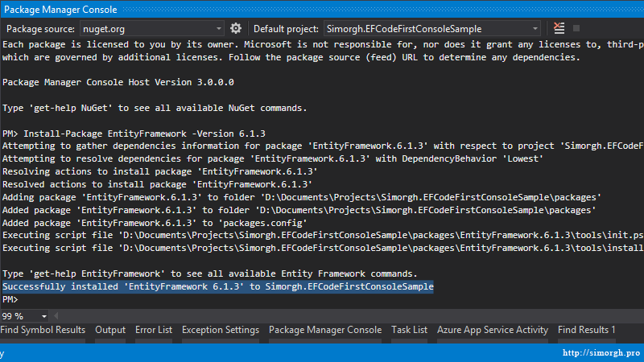Click the highlighted 'Successfully installed' message line

[217, 286]
